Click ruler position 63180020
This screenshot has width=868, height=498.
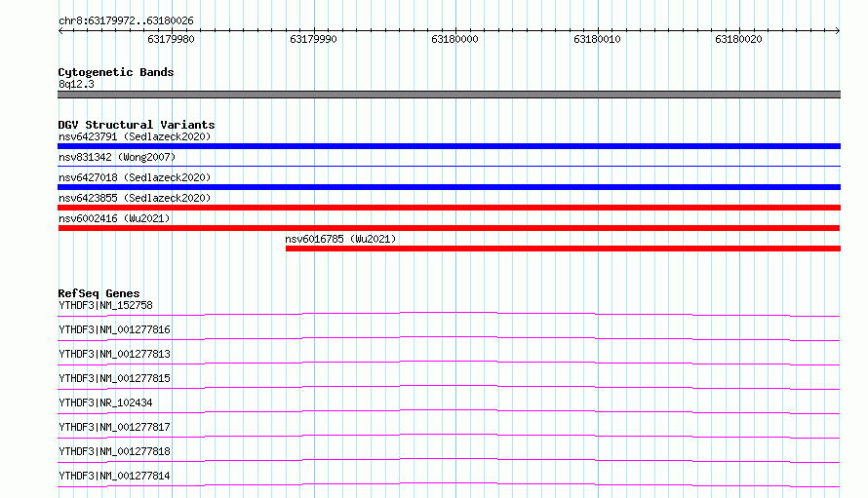pyautogui.click(x=739, y=39)
